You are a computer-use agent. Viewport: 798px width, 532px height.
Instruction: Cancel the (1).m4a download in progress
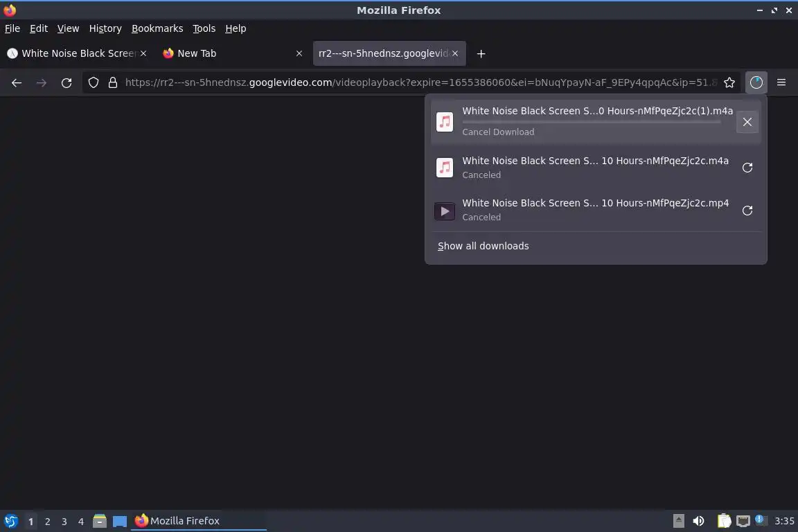[x=747, y=122]
